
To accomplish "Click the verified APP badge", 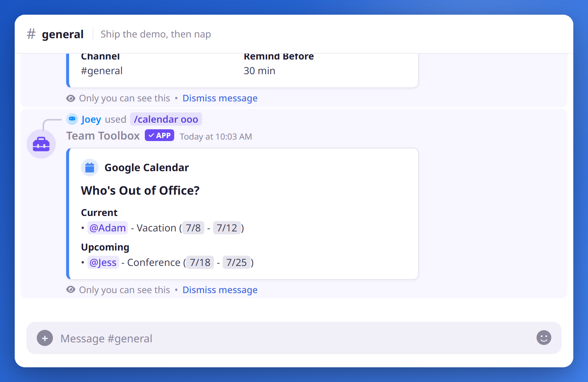I will point(159,136).
